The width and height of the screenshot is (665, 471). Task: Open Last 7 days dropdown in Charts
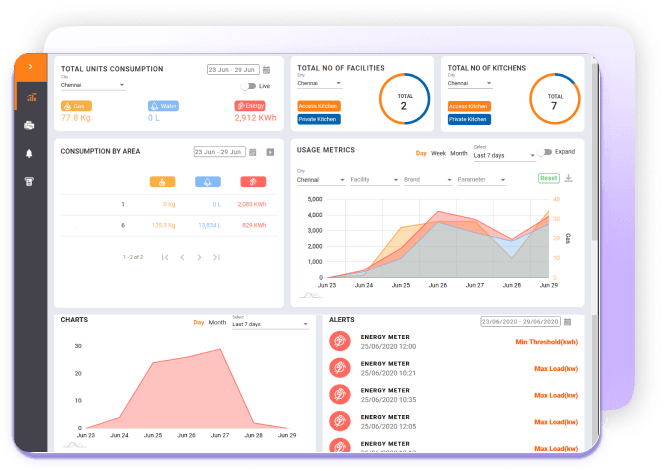click(x=270, y=324)
